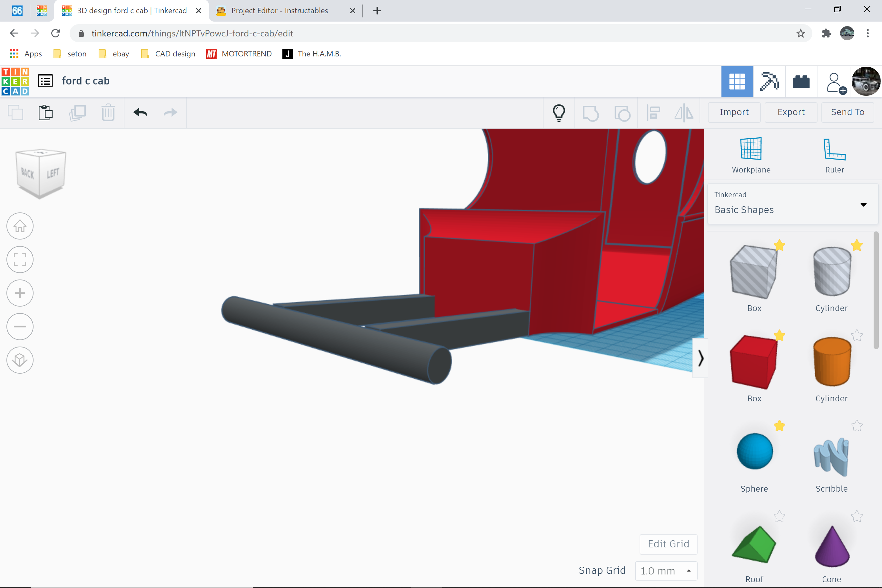Select the Scribble shape thumbnail
The width and height of the screenshot is (882, 588).
pyautogui.click(x=831, y=457)
